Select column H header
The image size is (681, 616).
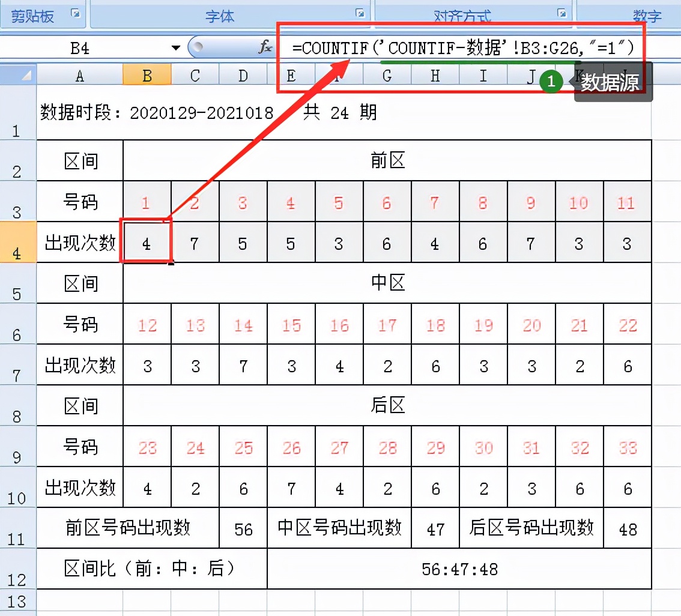(435, 76)
